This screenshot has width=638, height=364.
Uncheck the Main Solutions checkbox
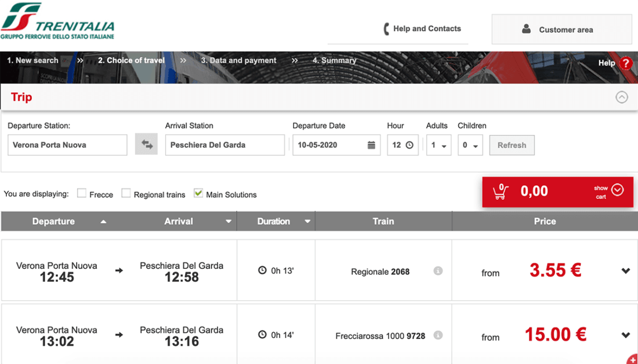198,193
